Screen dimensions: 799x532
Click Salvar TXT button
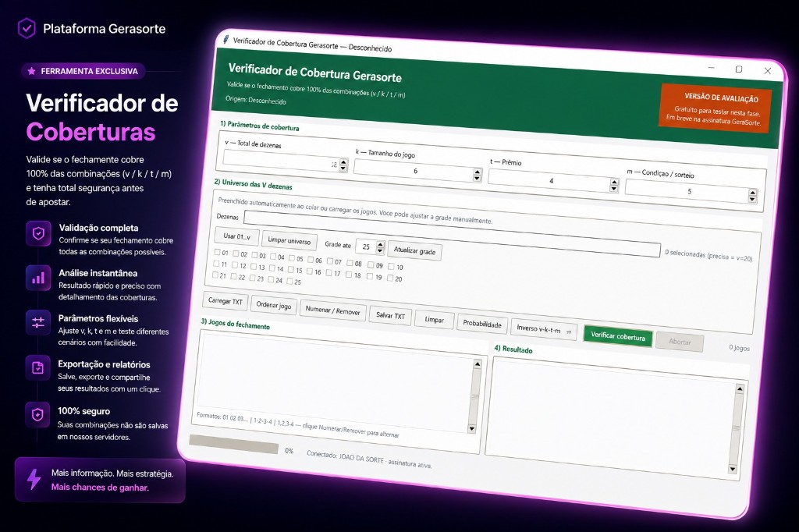390,315
